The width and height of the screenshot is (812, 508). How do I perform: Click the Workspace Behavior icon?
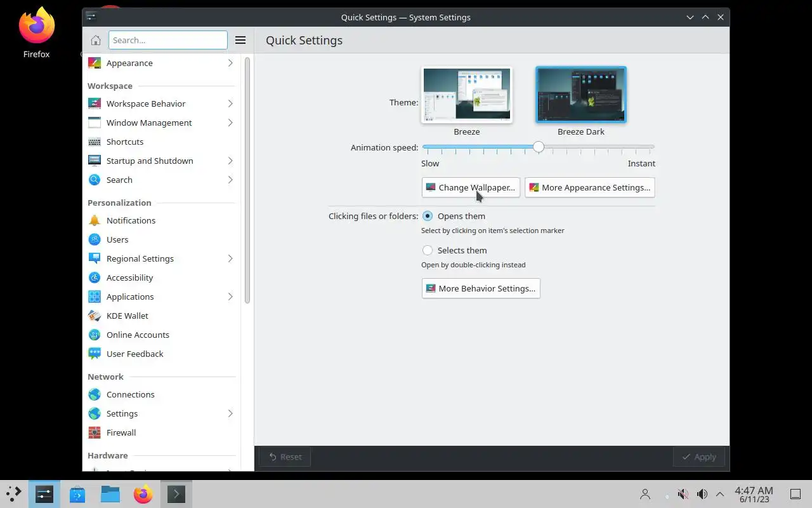pos(95,104)
